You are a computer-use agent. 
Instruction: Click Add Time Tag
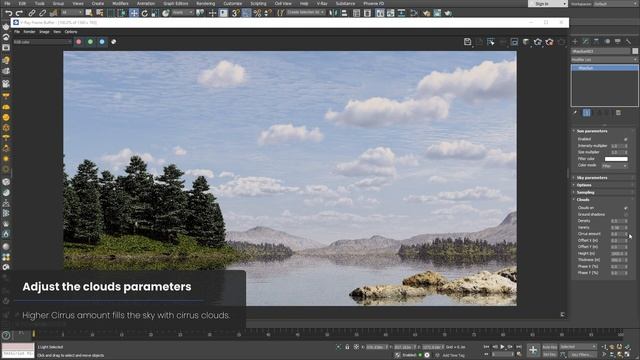[453, 356]
